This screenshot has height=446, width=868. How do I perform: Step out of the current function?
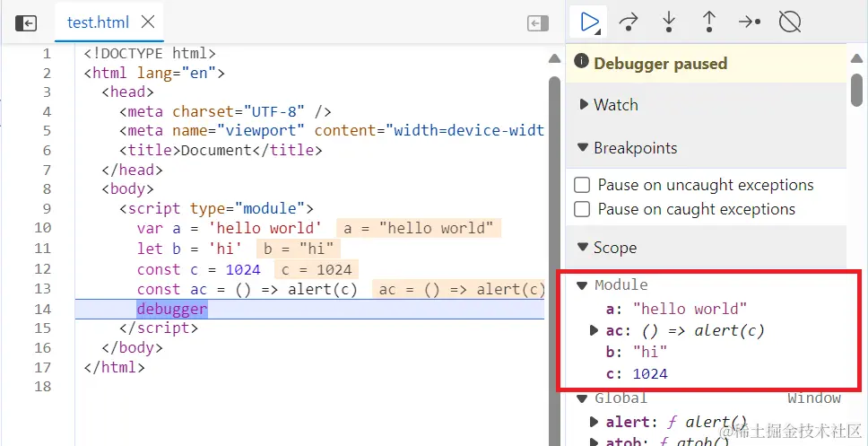pyautogui.click(x=709, y=22)
